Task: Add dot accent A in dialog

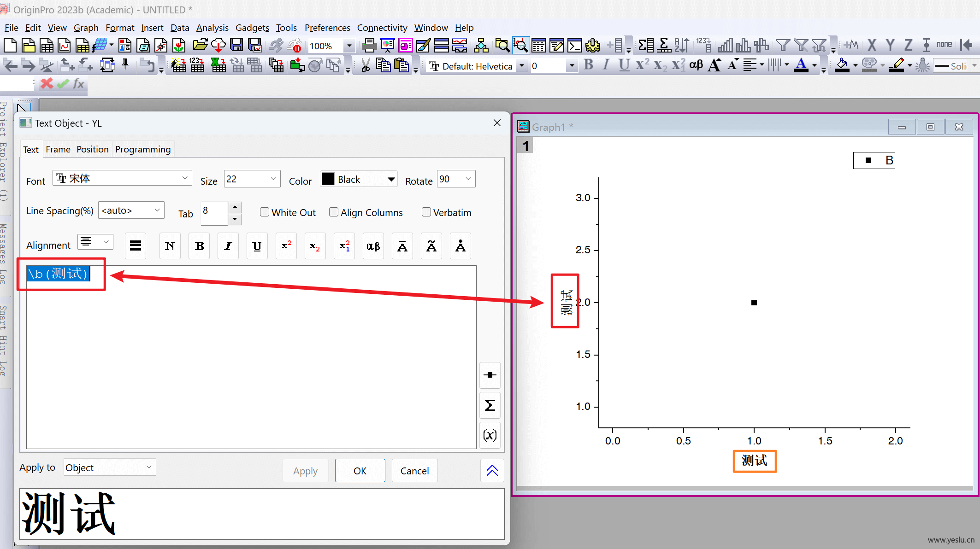Action: [x=460, y=246]
